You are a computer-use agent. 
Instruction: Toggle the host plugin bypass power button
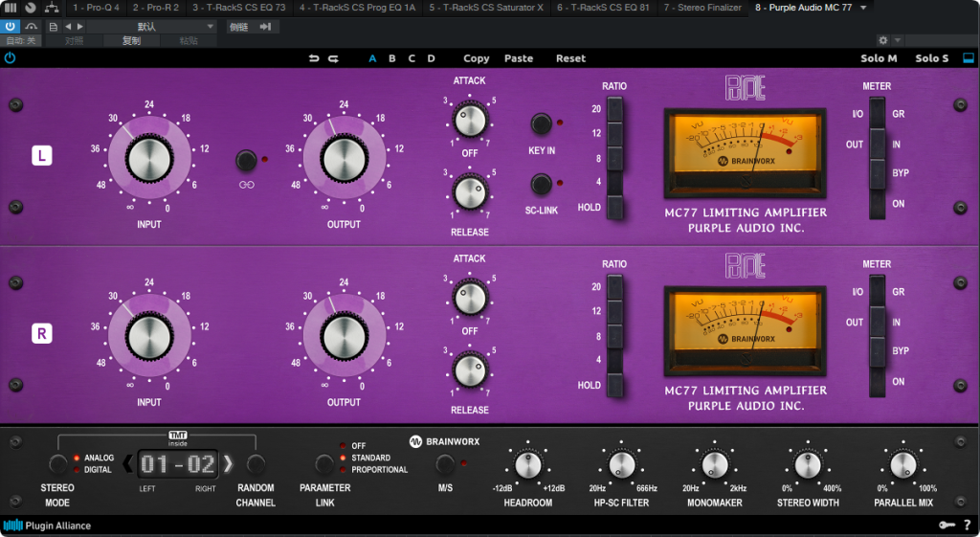[10, 26]
